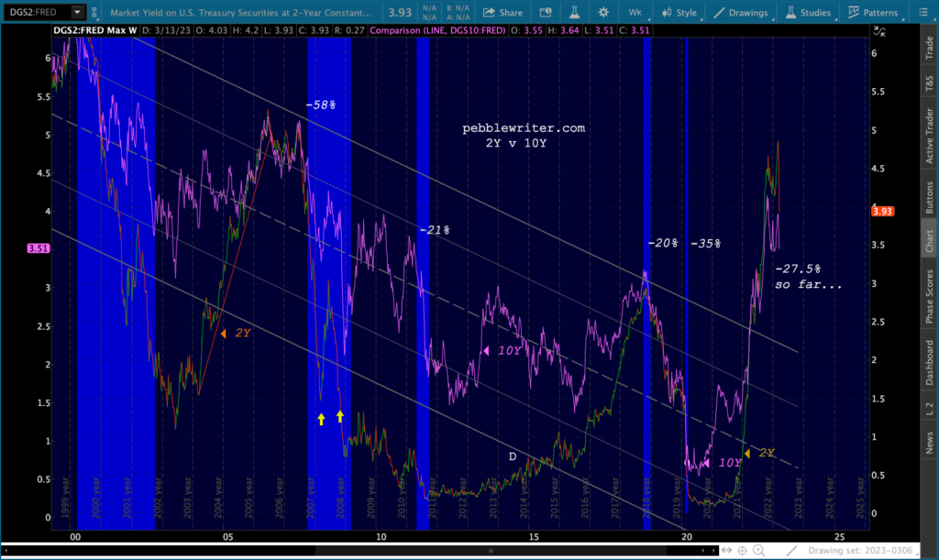Open the L 2 side tab
Screen dimensions: 939x560
click(930, 409)
